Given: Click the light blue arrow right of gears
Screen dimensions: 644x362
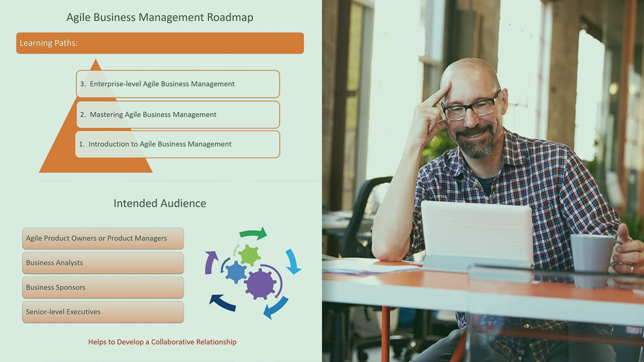Looking at the screenshot, I should [x=293, y=261].
